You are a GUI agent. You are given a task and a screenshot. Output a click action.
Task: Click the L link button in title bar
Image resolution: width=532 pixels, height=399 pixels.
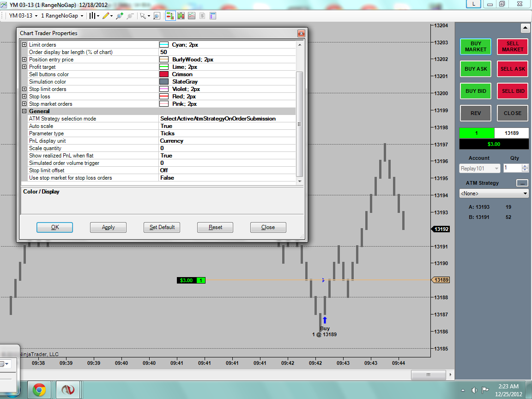(x=474, y=4)
